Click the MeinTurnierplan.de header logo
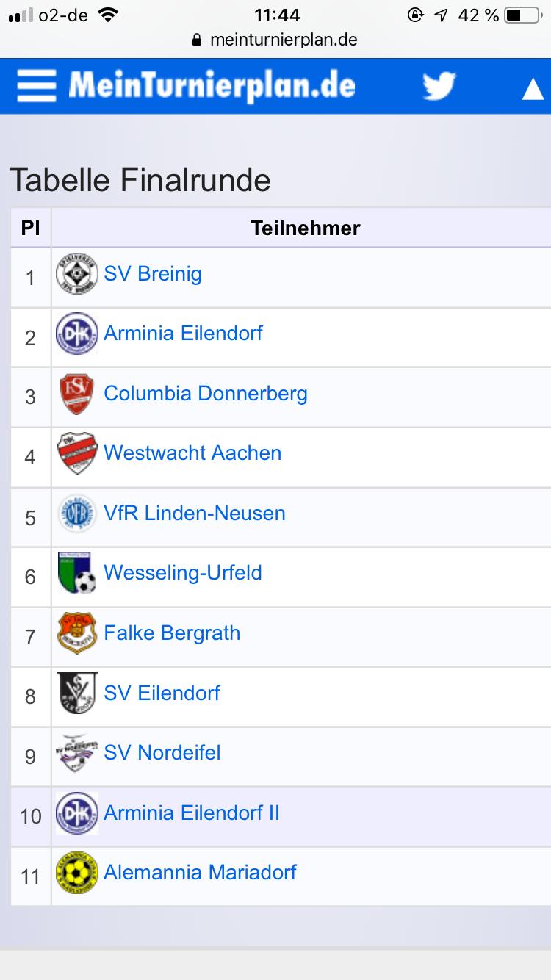The height and width of the screenshot is (980, 551). 212,87
